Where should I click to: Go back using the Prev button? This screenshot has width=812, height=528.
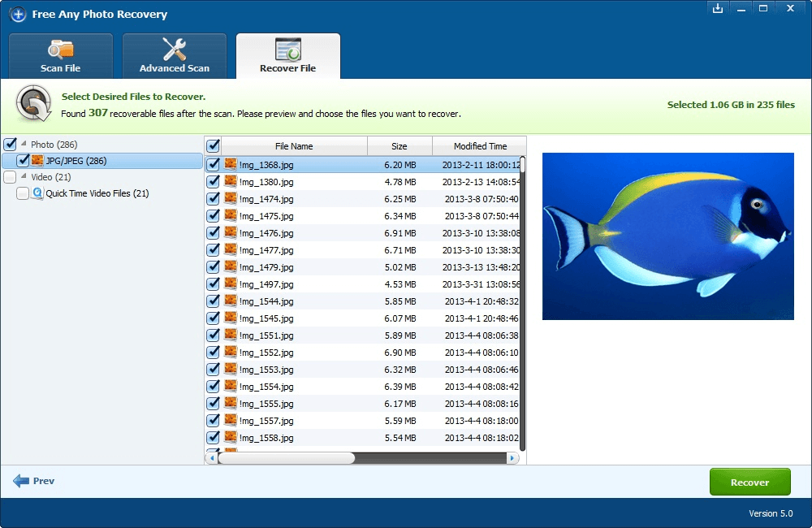point(33,481)
